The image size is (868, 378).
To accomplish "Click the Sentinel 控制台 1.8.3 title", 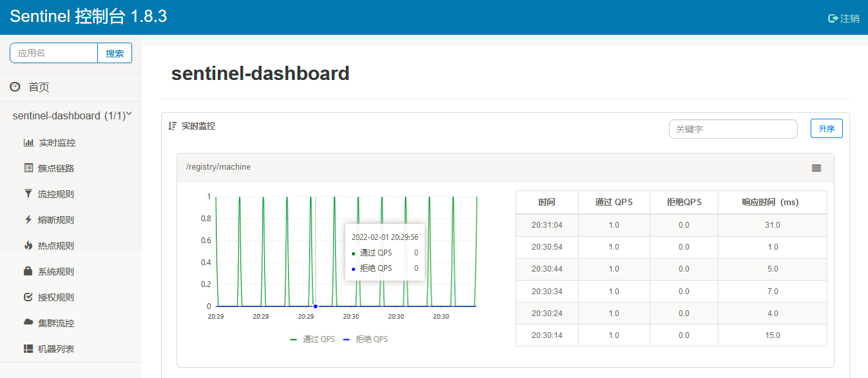I will coord(88,17).
